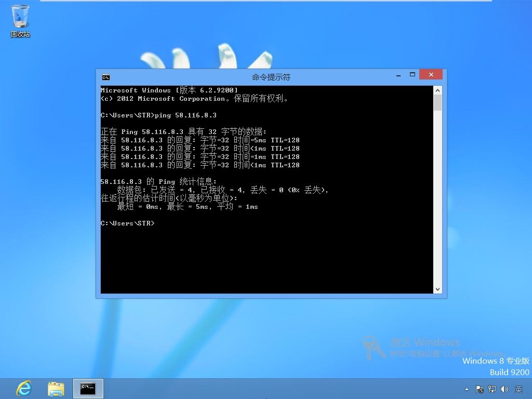Launch Internet Explorer from the taskbar
This screenshot has width=532, height=399.
[24, 389]
